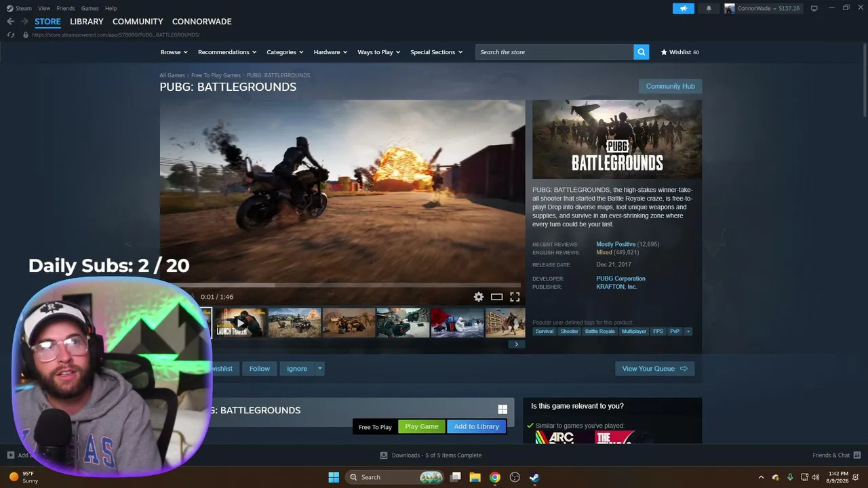
Task: Select the vehicle on grassland screenshot thumbnail
Action: click(294, 323)
